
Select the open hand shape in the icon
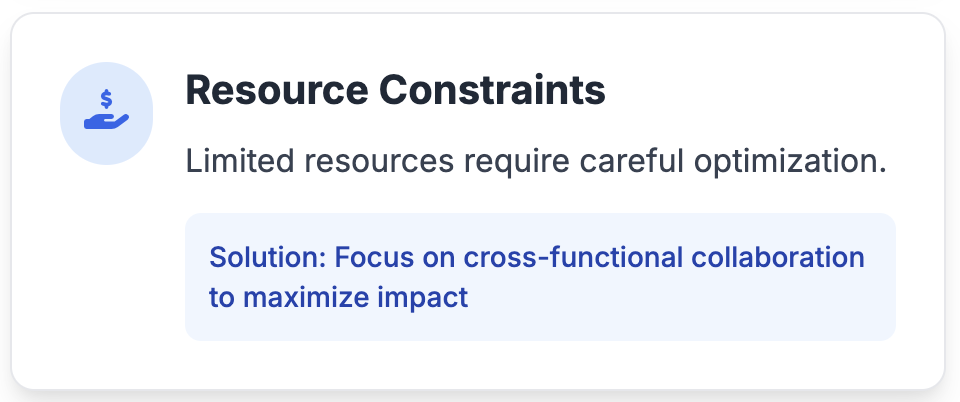(x=107, y=121)
